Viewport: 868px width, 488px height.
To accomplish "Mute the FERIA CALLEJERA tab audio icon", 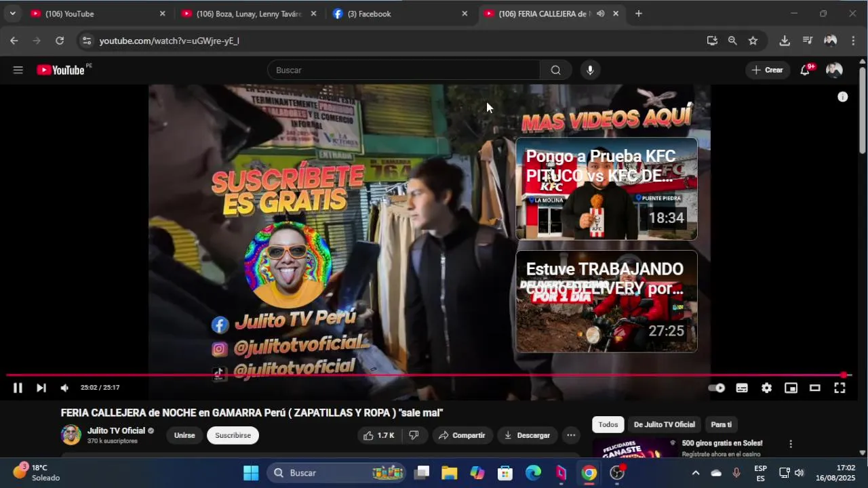I will [600, 14].
